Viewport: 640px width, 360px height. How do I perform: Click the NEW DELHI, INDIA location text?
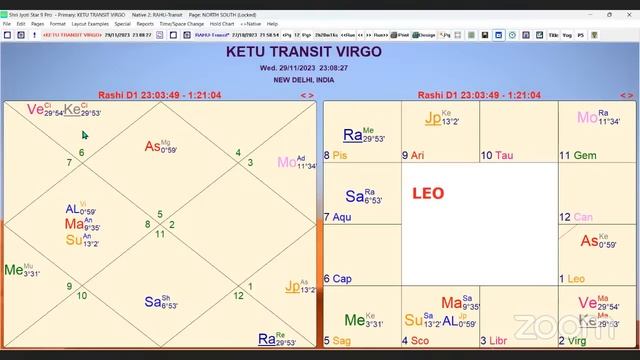point(304,80)
